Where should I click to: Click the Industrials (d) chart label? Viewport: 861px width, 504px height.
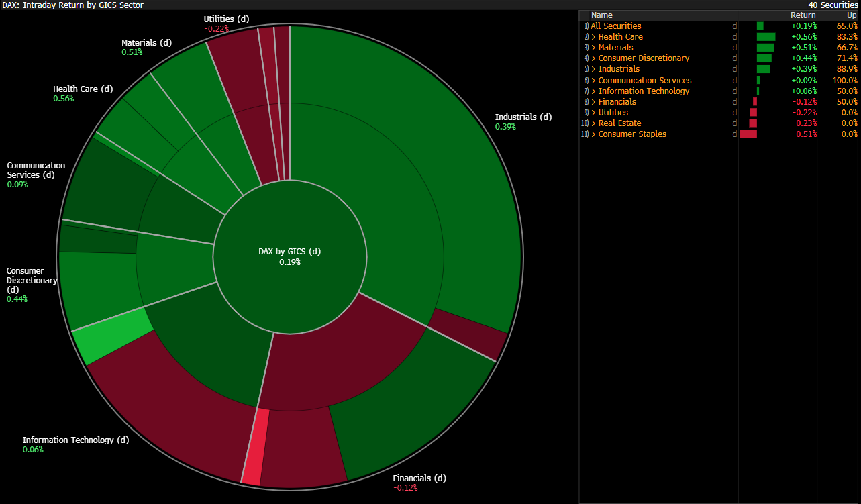tap(523, 117)
